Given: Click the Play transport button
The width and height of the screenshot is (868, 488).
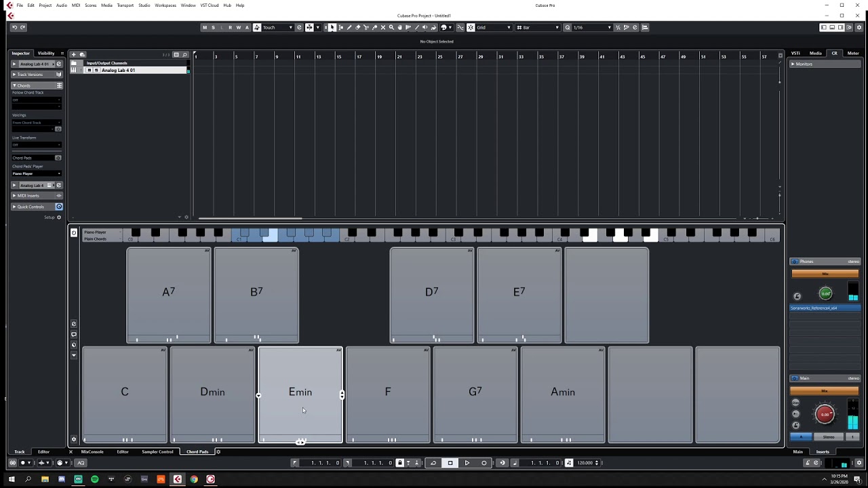Looking at the screenshot, I should coord(467,463).
